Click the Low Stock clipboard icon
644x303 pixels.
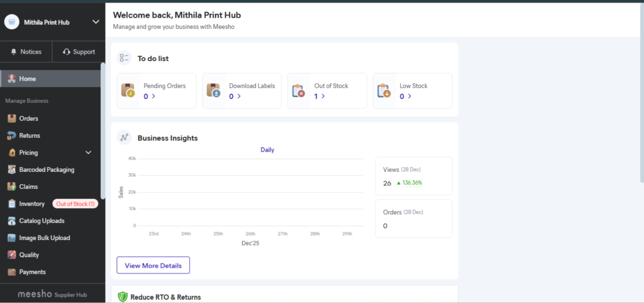pos(384,91)
